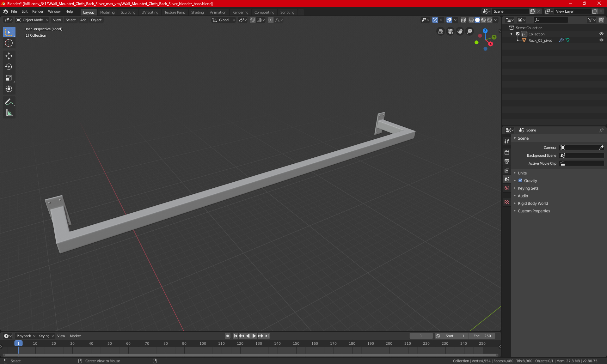Open the Texture properties tab
Viewport: 607px width, 364px height.
507,202
